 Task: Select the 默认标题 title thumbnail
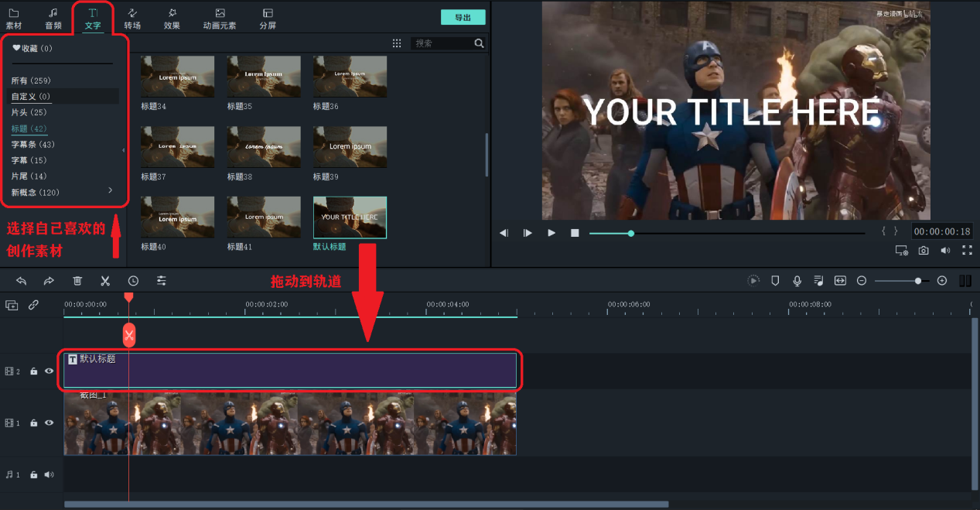pyautogui.click(x=350, y=217)
